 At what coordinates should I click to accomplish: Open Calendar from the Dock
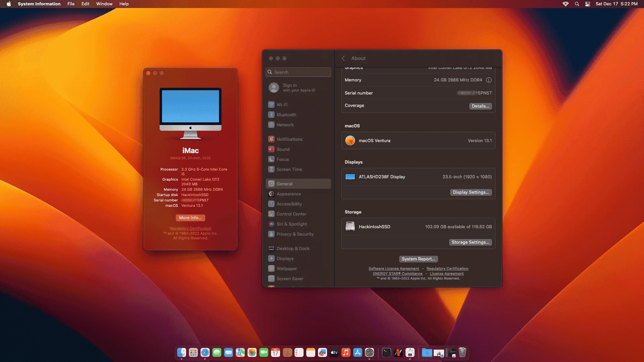click(x=275, y=353)
